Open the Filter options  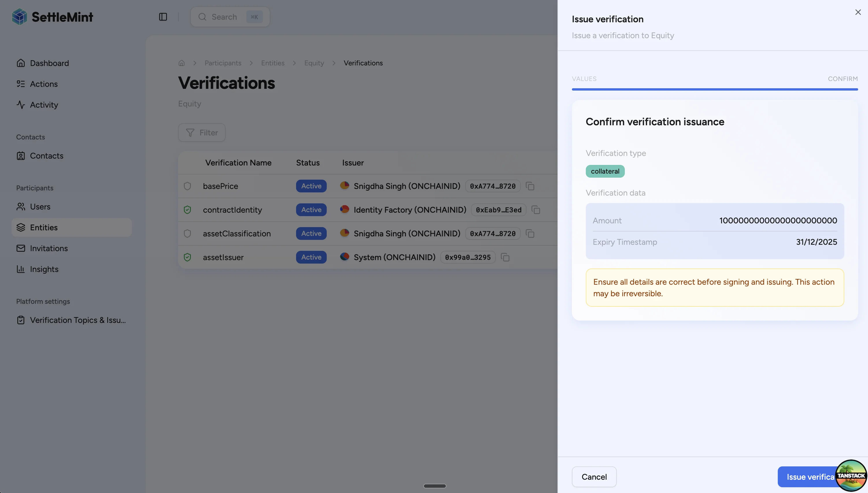201,133
